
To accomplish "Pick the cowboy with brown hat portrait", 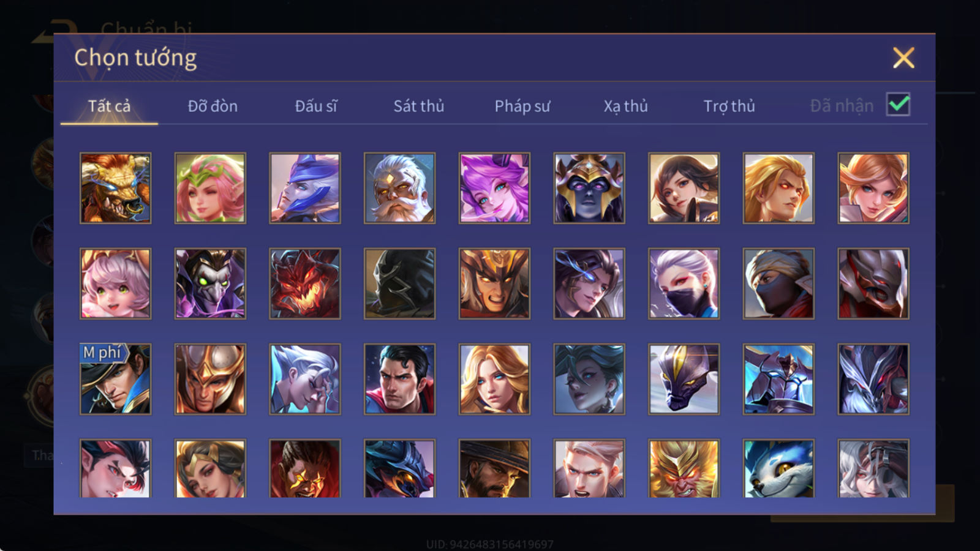I will (494, 468).
